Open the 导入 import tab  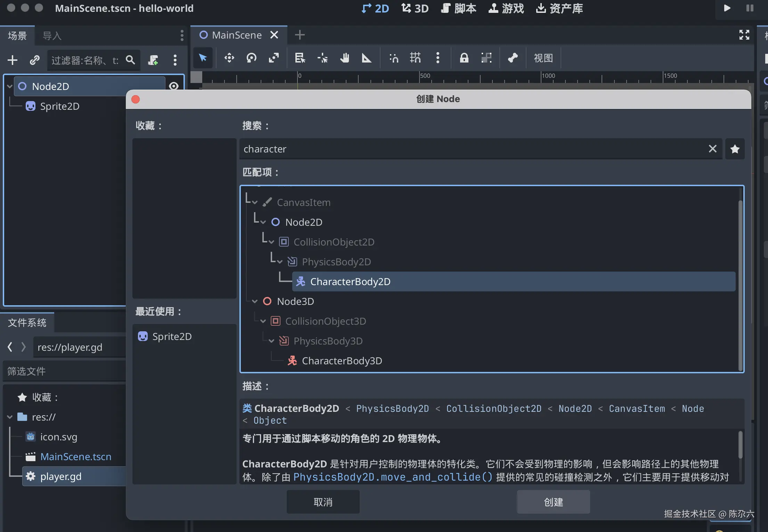(x=52, y=36)
